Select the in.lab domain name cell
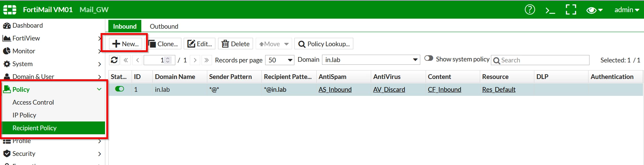 (x=180, y=89)
